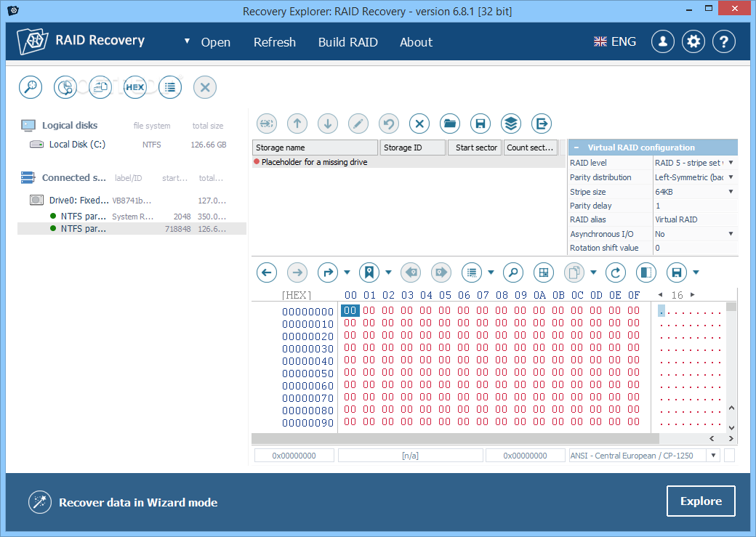Click the hex viewer search magnifier icon

pyautogui.click(x=513, y=272)
